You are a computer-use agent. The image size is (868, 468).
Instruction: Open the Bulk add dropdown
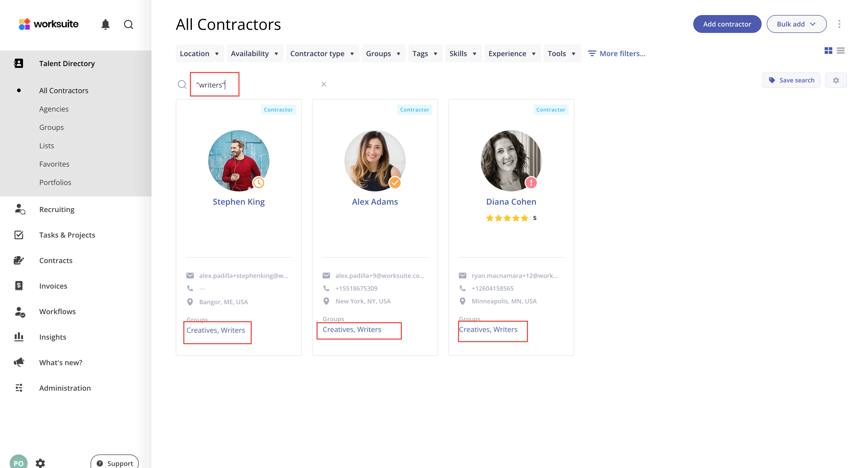tap(796, 24)
